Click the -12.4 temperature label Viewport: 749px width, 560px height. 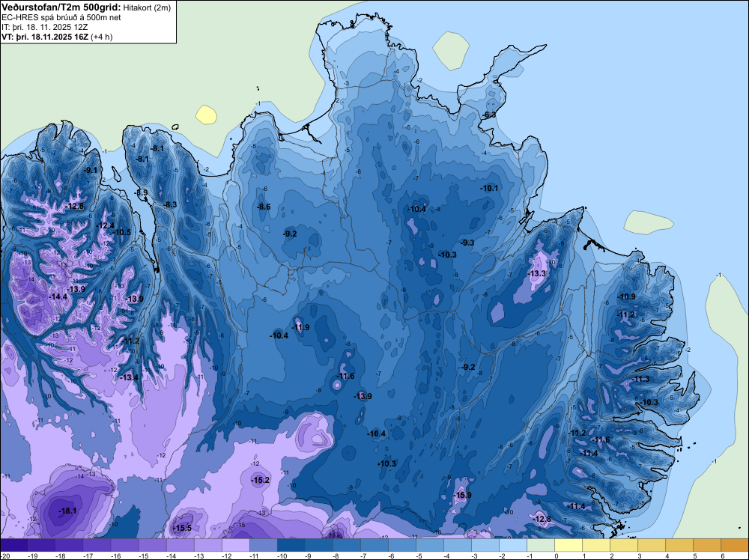pos(106,225)
